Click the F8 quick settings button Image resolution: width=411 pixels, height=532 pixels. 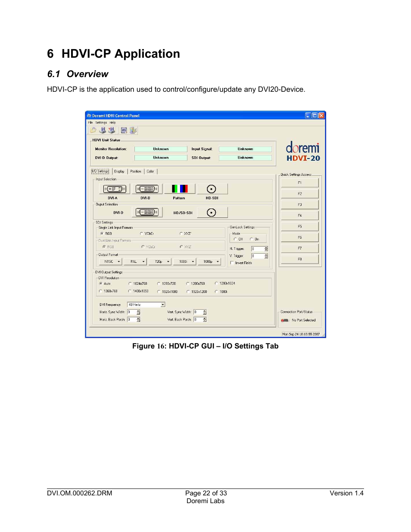(300, 259)
